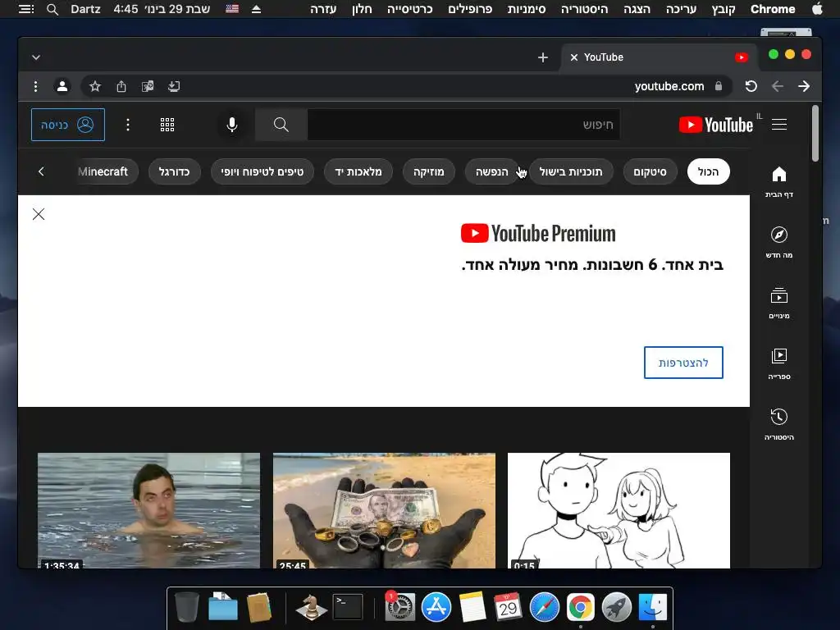Select the תוכניות בישול chip
Screen dimensions: 840x630
point(571,171)
